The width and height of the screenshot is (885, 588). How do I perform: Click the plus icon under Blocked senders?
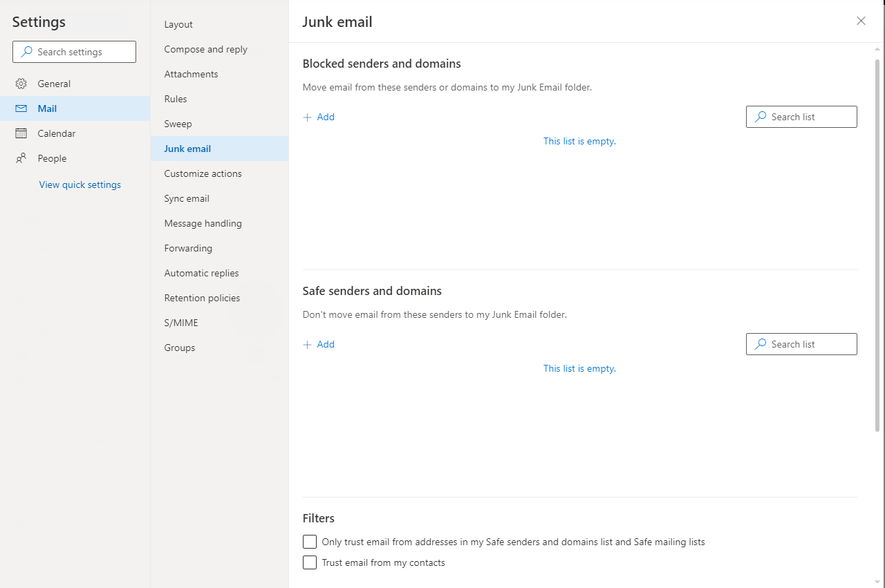point(308,117)
